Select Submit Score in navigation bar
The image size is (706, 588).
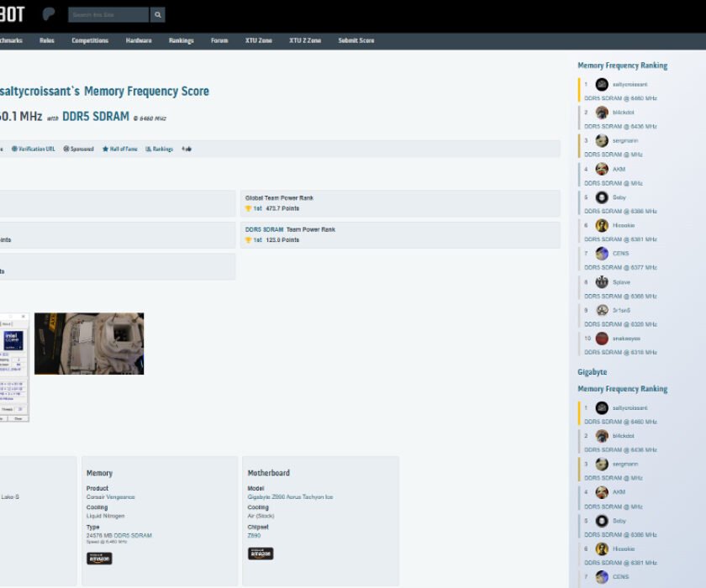pos(356,40)
